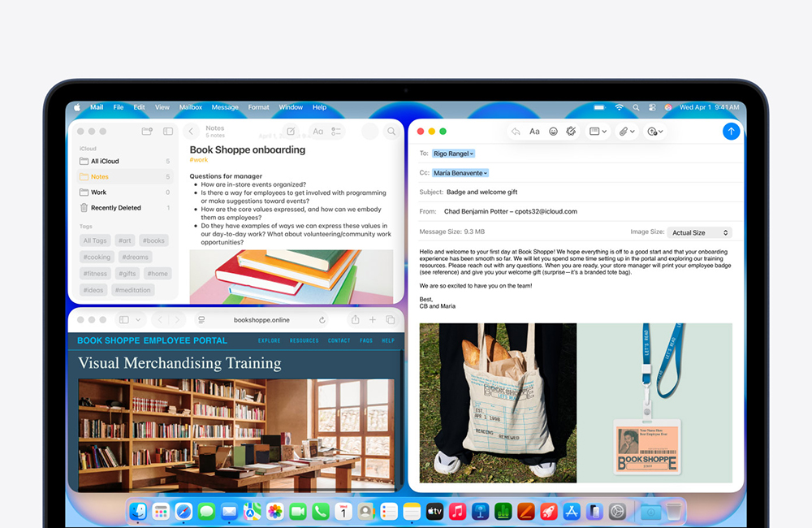
Task: Reload the bookshoppe.online page in Safari
Action: [322, 320]
